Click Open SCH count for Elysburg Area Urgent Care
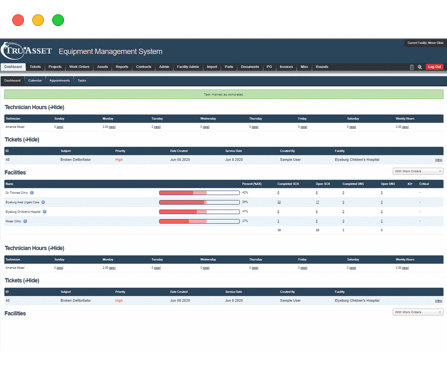This screenshot has height=390, width=447. pos(317,202)
